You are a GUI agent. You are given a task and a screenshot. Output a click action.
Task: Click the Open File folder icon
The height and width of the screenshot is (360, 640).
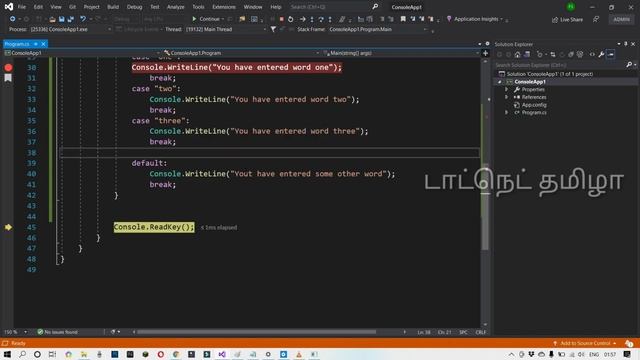tap(52, 19)
